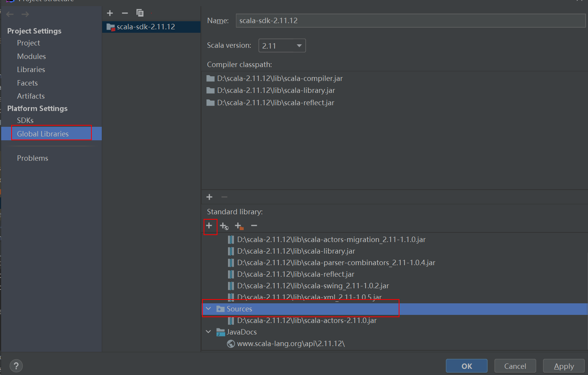
Task: Switch to the SDKs section
Action: [25, 120]
